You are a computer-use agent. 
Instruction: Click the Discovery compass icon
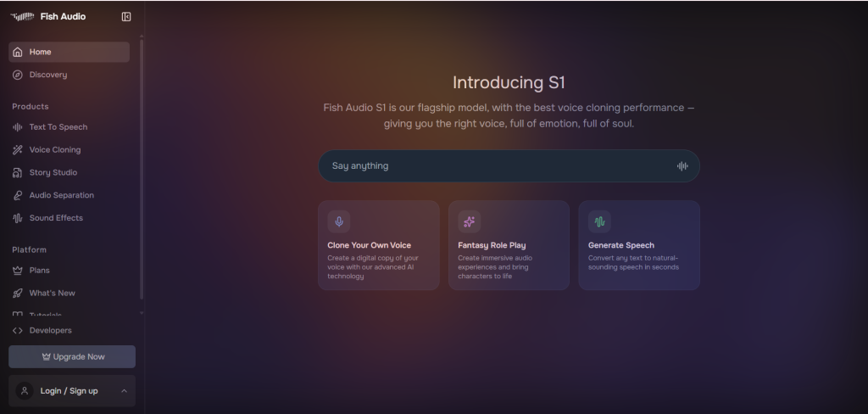18,75
